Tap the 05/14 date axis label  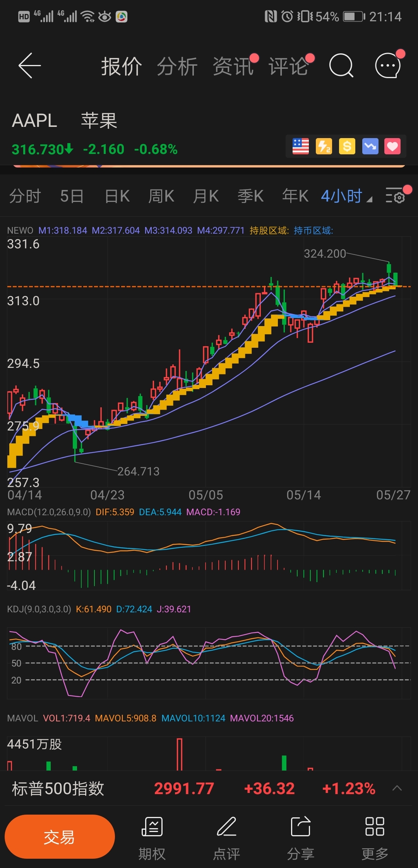304,495
